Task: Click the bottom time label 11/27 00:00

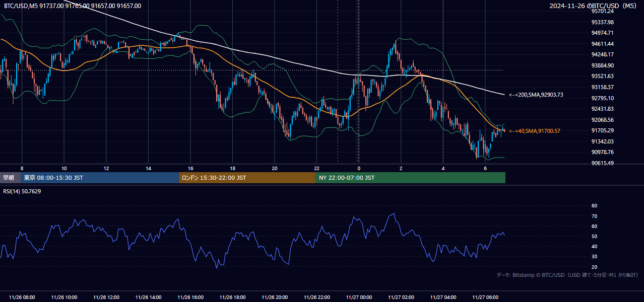Action: pyautogui.click(x=359, y=297)
